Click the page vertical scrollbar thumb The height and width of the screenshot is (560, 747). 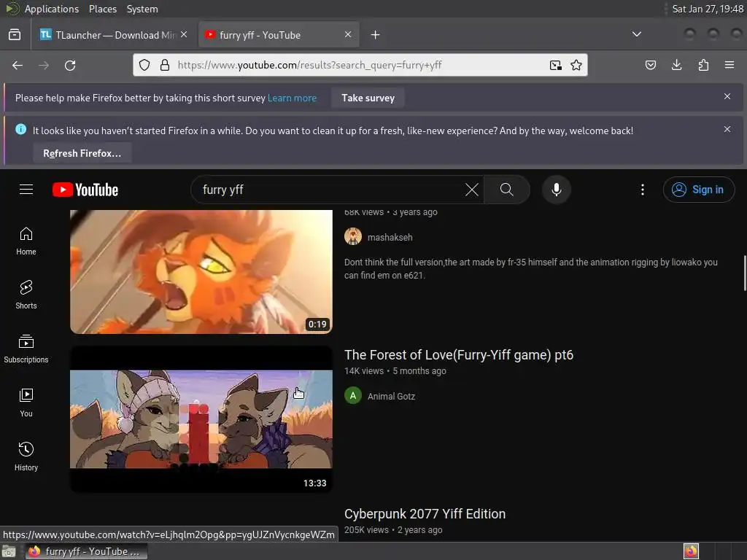(744, 273)
